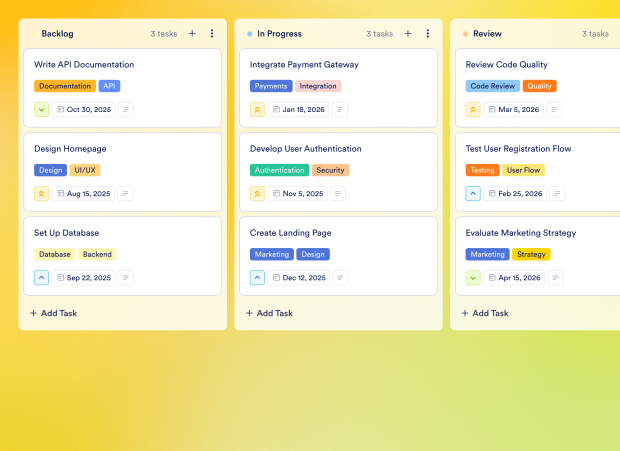Click Add Task under the Backlog column

coord(54,313)
